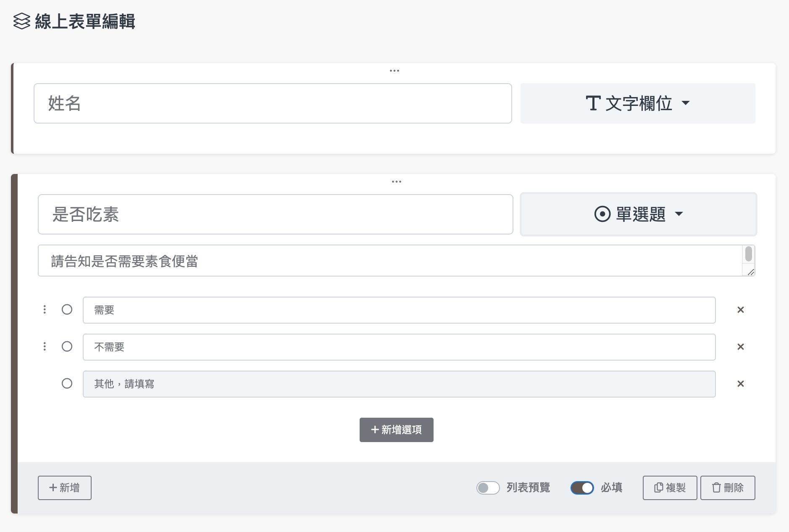Click the description textarea scrollbar

[x=748, y=255]
